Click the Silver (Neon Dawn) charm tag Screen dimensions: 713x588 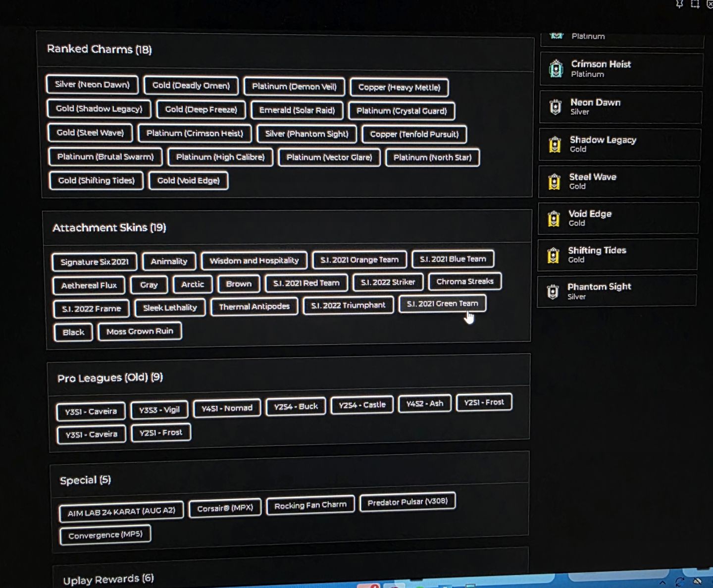pos(92,84)
